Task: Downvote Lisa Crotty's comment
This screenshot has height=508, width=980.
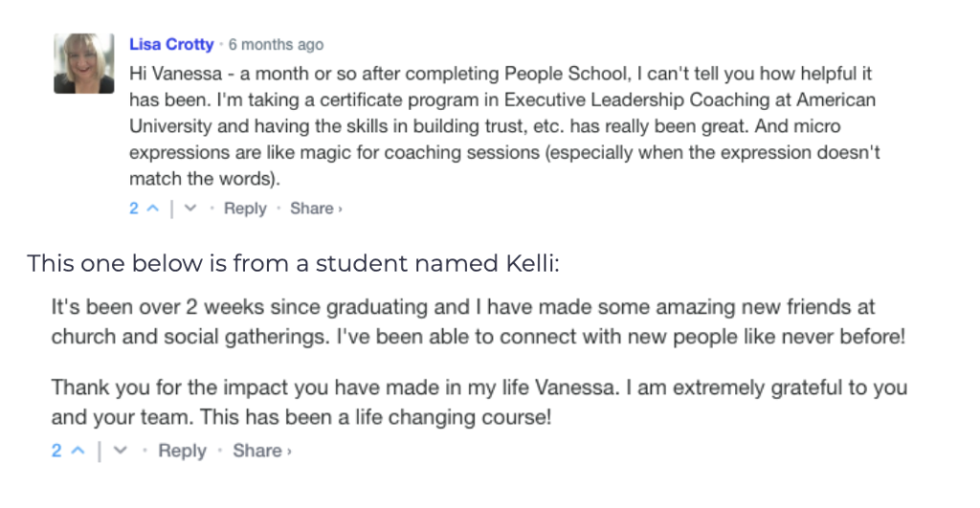Action: click(x=190, y=209)
